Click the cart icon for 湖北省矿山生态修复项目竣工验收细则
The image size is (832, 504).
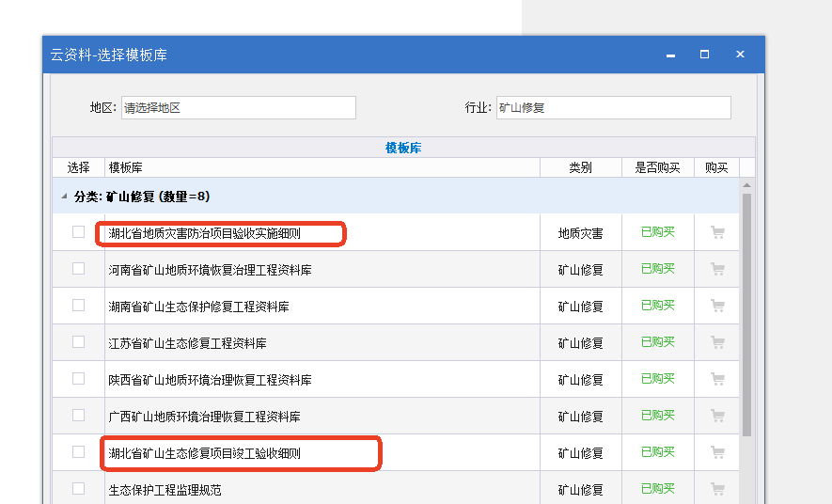(718, 453)
